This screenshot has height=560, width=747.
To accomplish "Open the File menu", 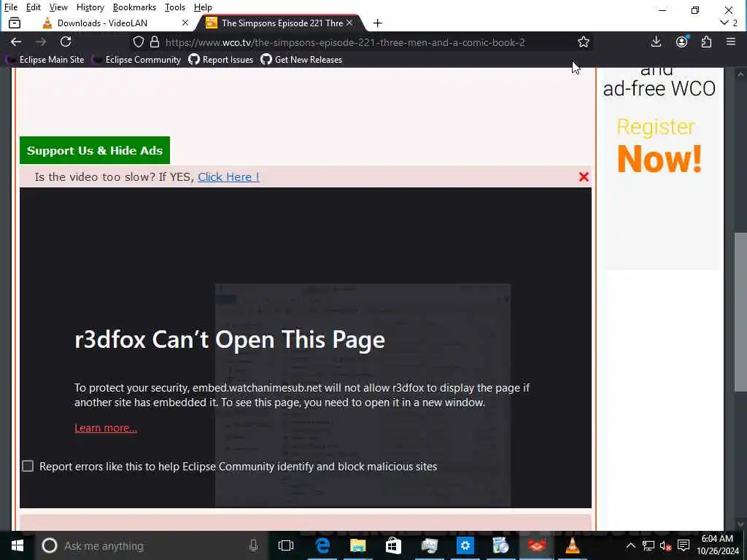I will 10,7.
